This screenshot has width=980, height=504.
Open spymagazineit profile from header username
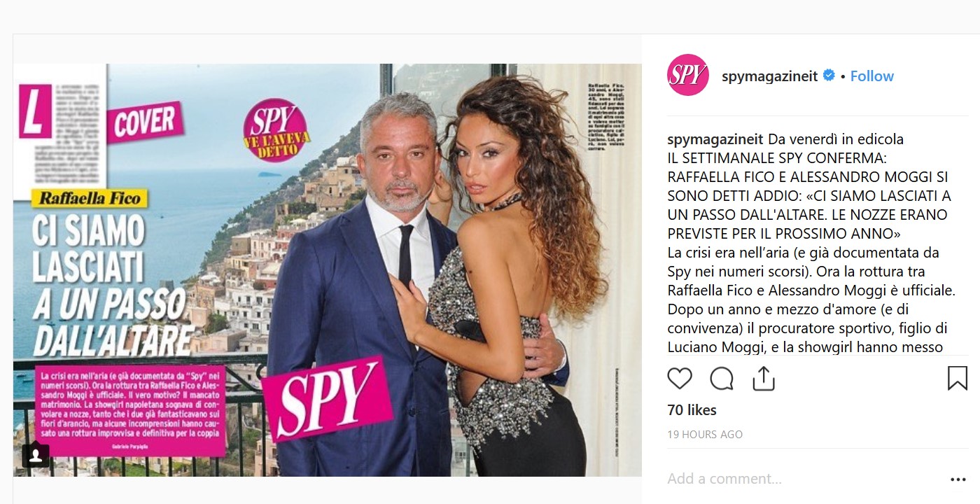tap(769, 76)
